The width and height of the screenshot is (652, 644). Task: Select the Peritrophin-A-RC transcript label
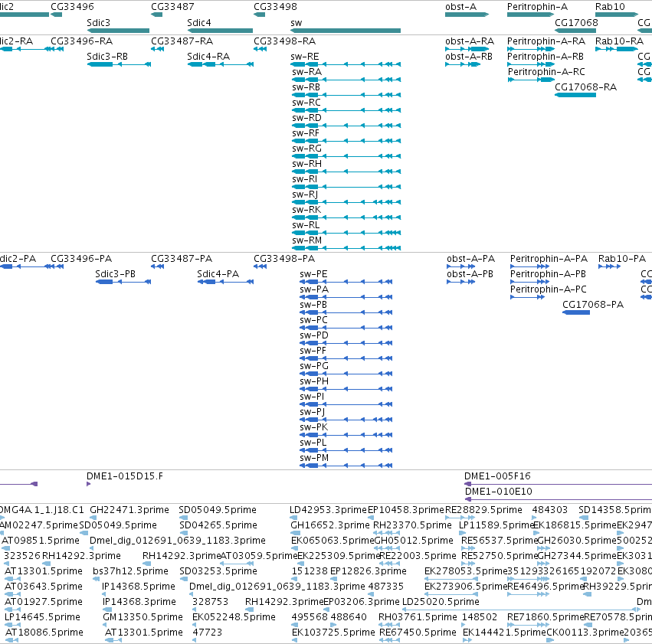(546, 72)
